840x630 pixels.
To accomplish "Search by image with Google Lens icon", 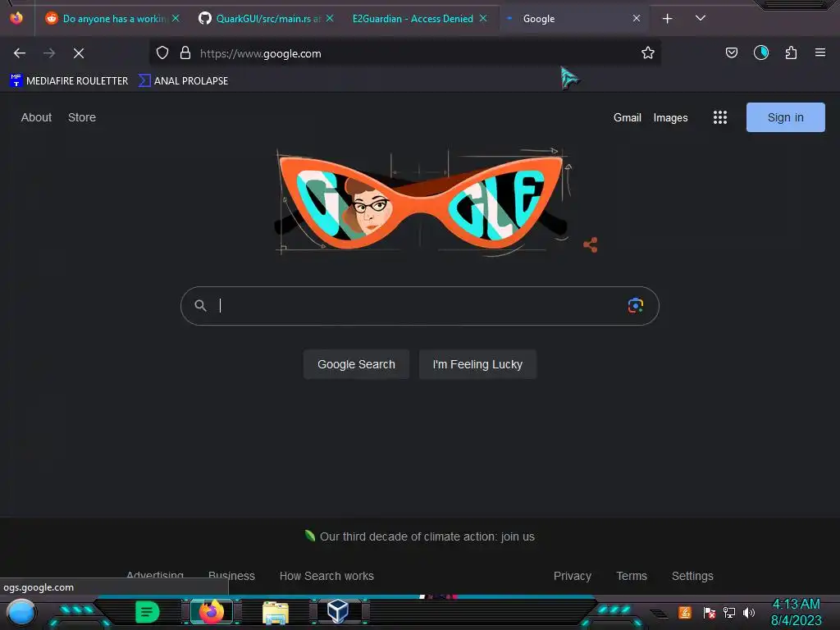I will 636,305.
